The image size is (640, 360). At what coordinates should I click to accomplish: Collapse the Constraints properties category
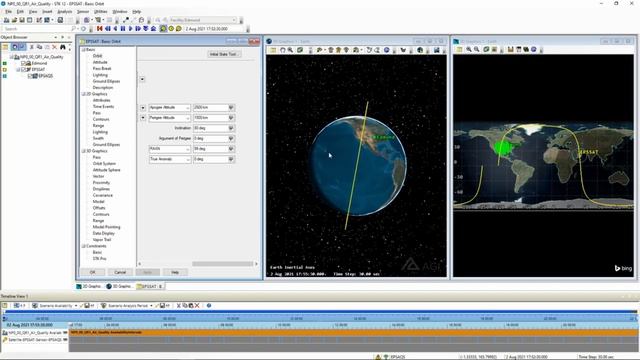[84, 246]
